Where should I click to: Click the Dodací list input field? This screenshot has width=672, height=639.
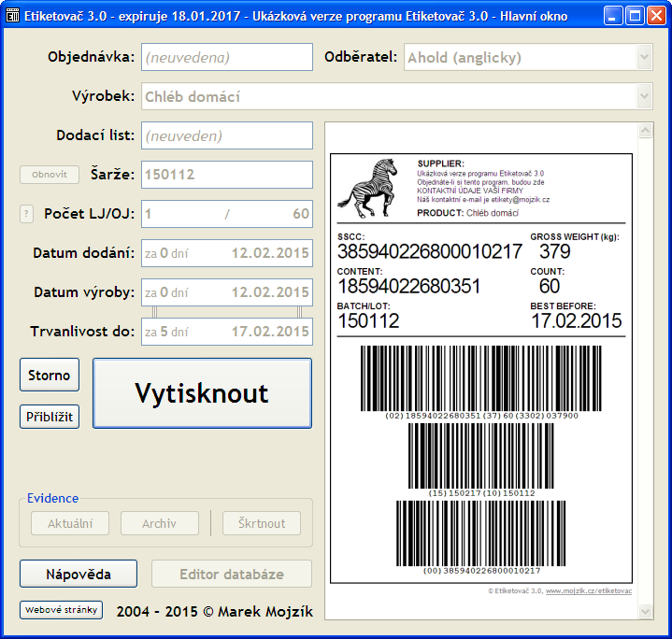pos(227,135)
